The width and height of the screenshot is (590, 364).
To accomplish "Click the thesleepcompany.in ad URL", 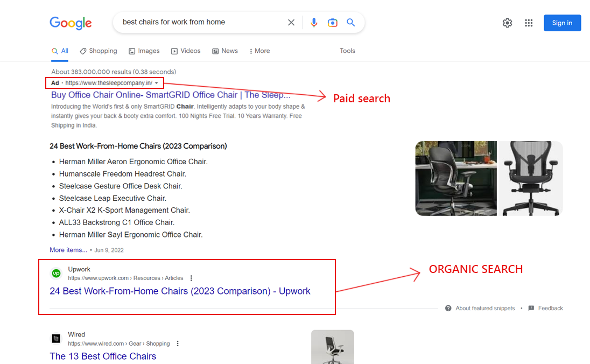I will [x=109, y=83].
